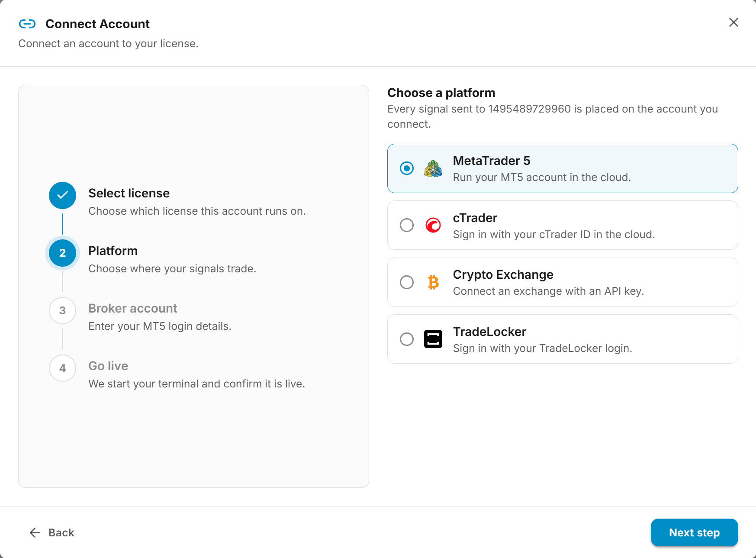
Task: Click the 'Every signal sent to 1495489729960' sentence
Action: click(x=553, y=116)
